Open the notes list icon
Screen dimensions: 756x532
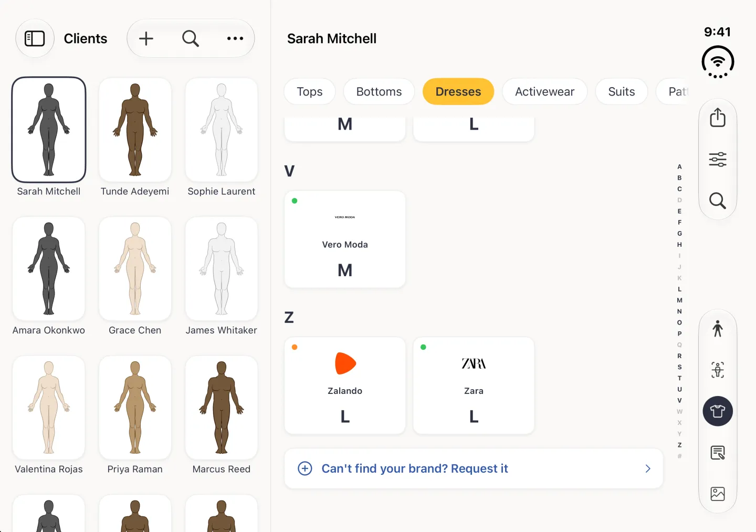[x=718, y=452]
